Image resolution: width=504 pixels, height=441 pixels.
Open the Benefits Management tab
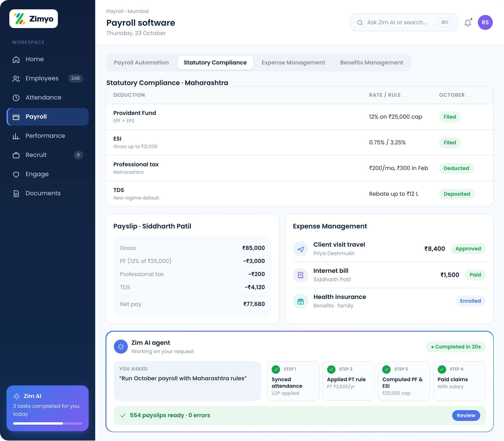371,63
